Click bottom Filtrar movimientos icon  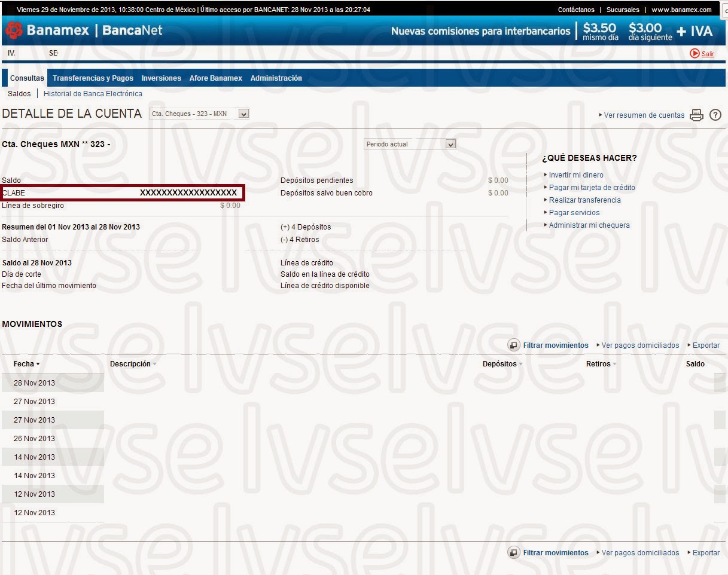pos(514,553)
